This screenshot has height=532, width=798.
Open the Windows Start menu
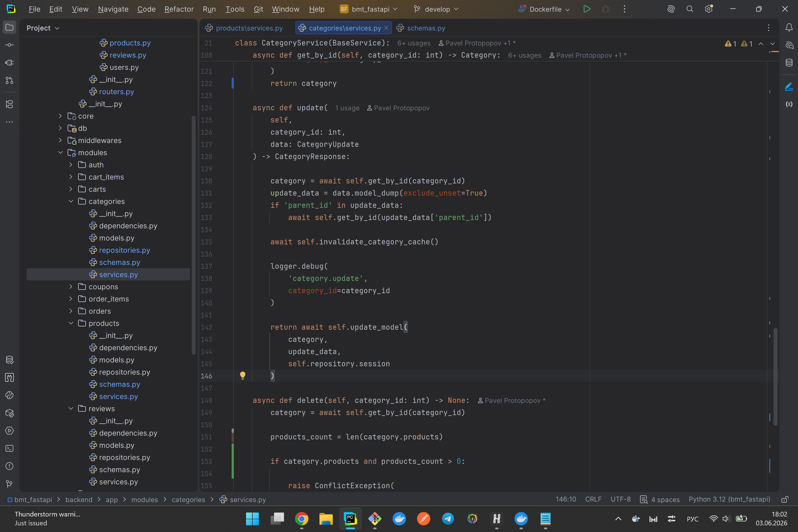(x=252, y=518)
